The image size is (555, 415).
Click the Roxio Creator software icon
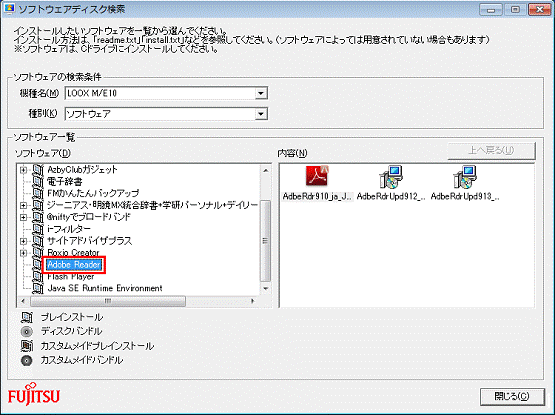pos(38,252)
